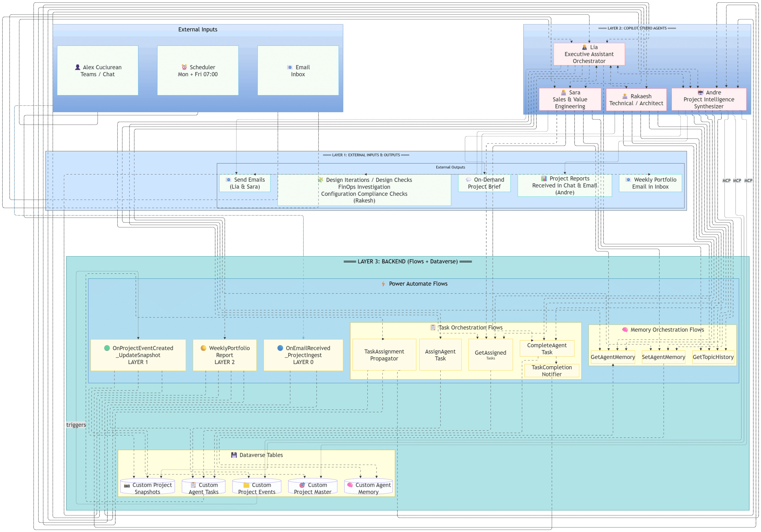This screenshot has height=532, width=761.
Task: Click the floppy disk icon beside Dataverse Tables
Action: tap(234, 455)
